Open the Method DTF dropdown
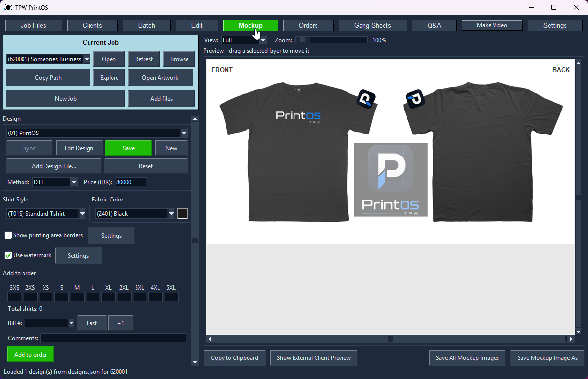This screenshot has height=379, width=588. coord(74,182)
